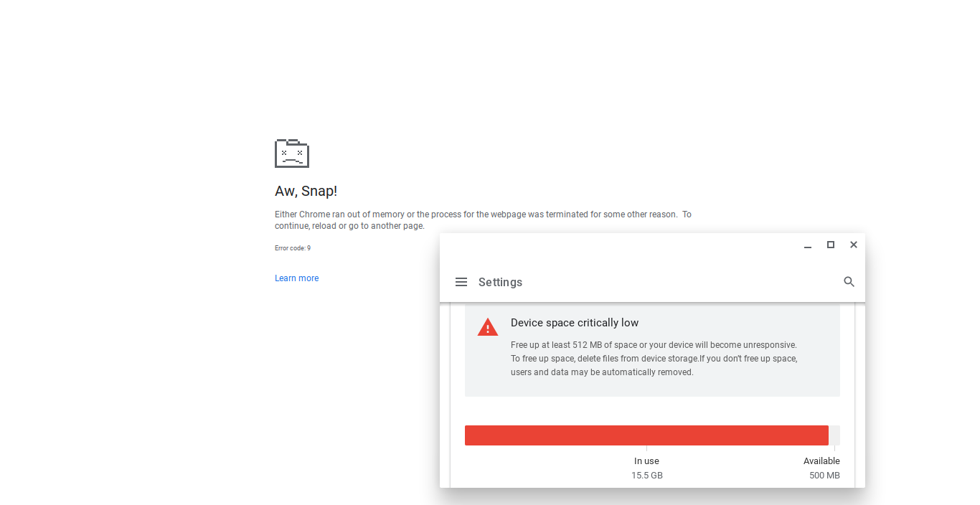The height and width of the screenshot is (505, 980).
Task: Click the red storage usage bar
Action: click(x=646, y=435)
